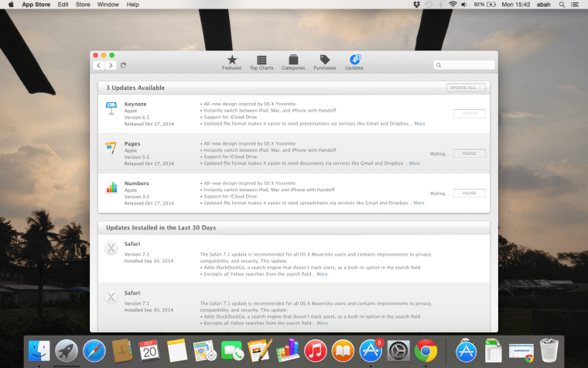
Task: Open the Store menu
Action: coord(83,5)
